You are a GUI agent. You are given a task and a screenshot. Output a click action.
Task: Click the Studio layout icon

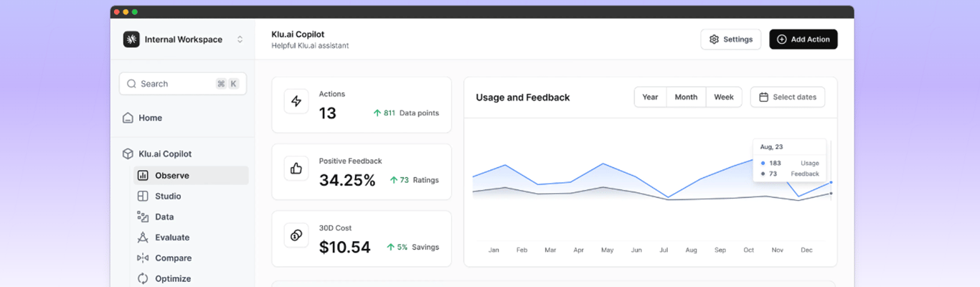coord(143,196)
